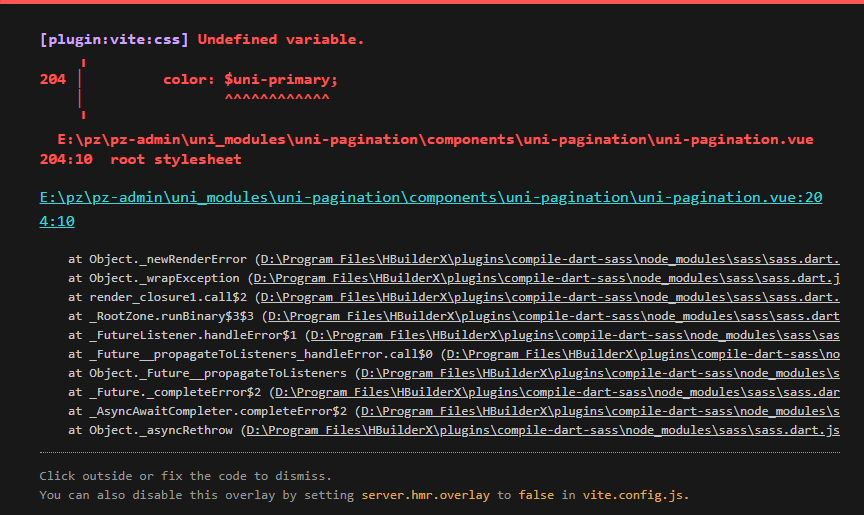Click the vite.config.js filename text

[x=636, y=495]
